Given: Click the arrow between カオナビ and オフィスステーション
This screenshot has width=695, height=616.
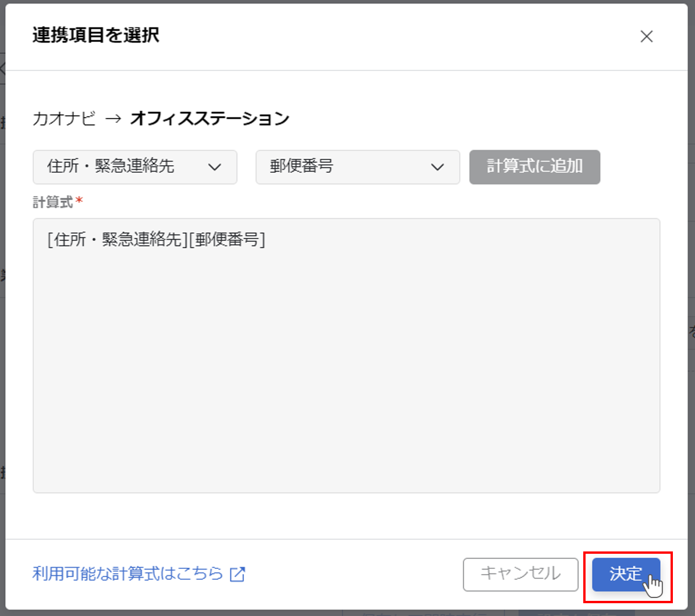Looking at the screenshot, I should [113, 119].
